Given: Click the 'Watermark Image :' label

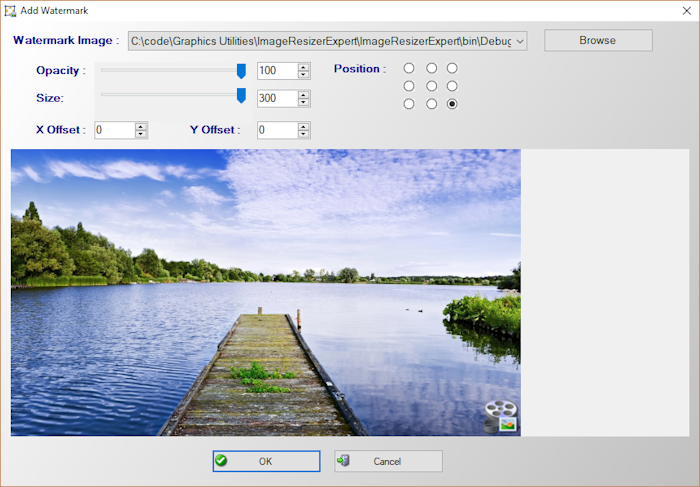Looking at the screenshot, I should click(x=66, y=40).
